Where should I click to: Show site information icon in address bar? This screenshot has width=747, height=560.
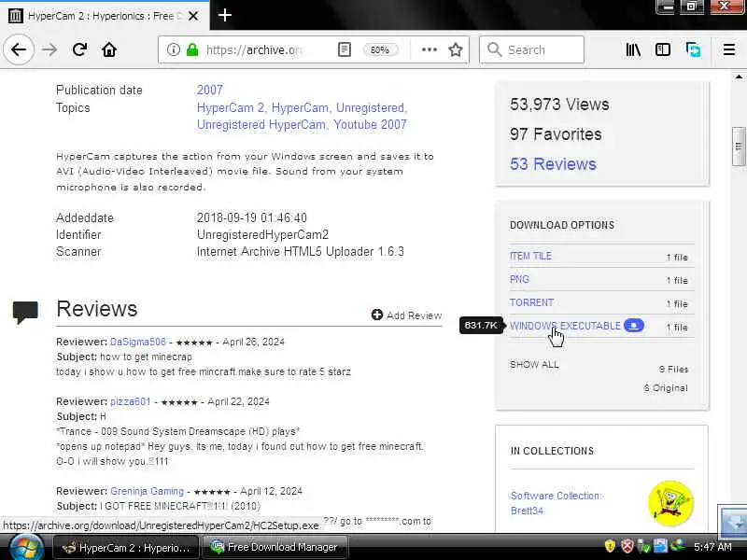174,49
